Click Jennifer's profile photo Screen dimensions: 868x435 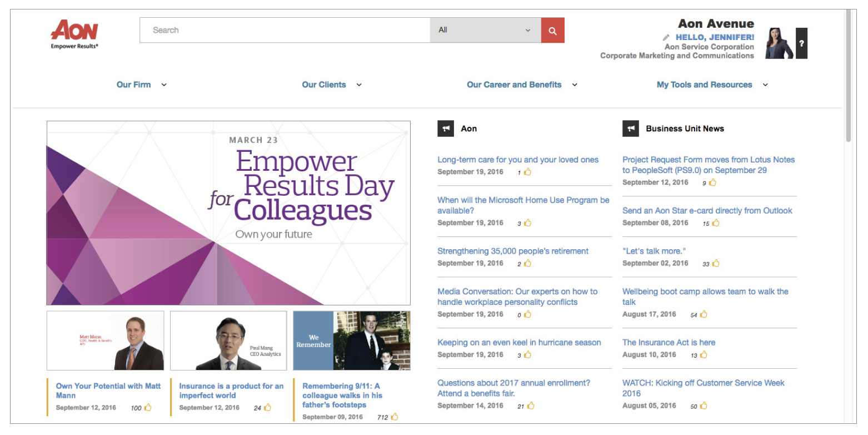tap(779, 43)
